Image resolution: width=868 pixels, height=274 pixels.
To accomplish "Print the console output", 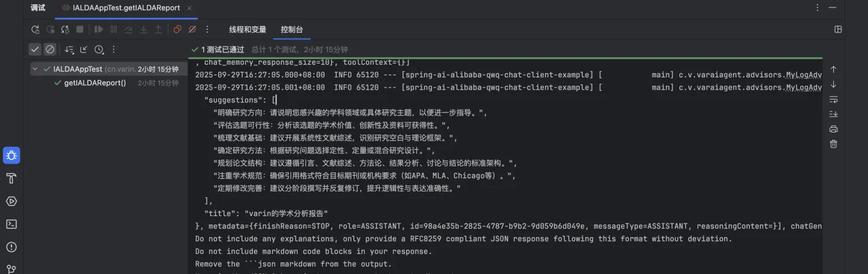I will click(x=833, y=129).
